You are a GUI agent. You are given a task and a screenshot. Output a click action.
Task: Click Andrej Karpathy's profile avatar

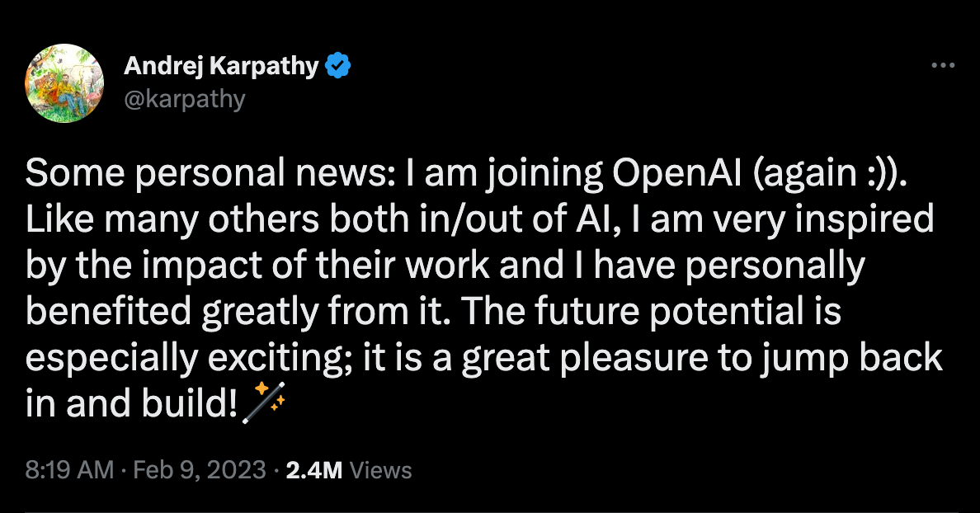[x=64, y=83]
